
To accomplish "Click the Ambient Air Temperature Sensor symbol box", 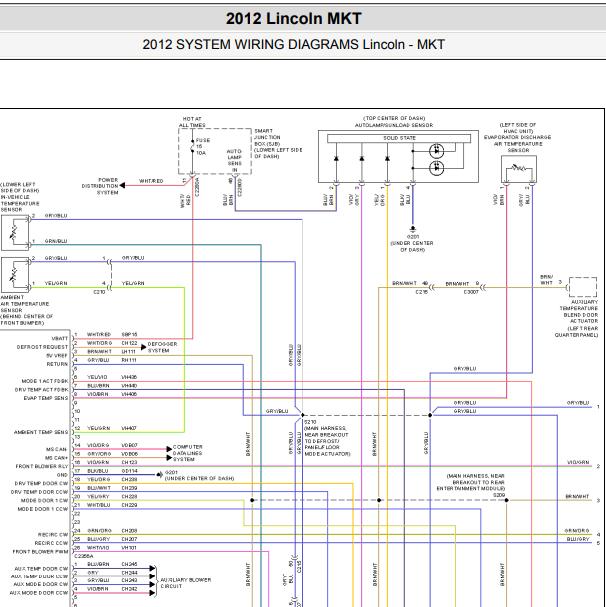I will 15,275.
